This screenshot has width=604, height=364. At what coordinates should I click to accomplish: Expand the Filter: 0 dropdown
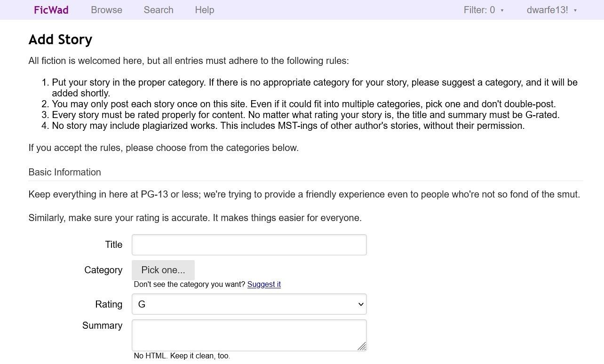(484, 10)
